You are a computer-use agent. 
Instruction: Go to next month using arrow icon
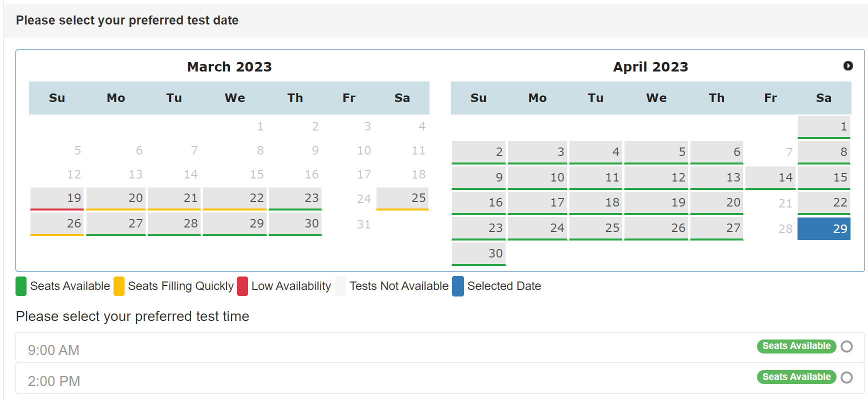(x=848, y=65)
